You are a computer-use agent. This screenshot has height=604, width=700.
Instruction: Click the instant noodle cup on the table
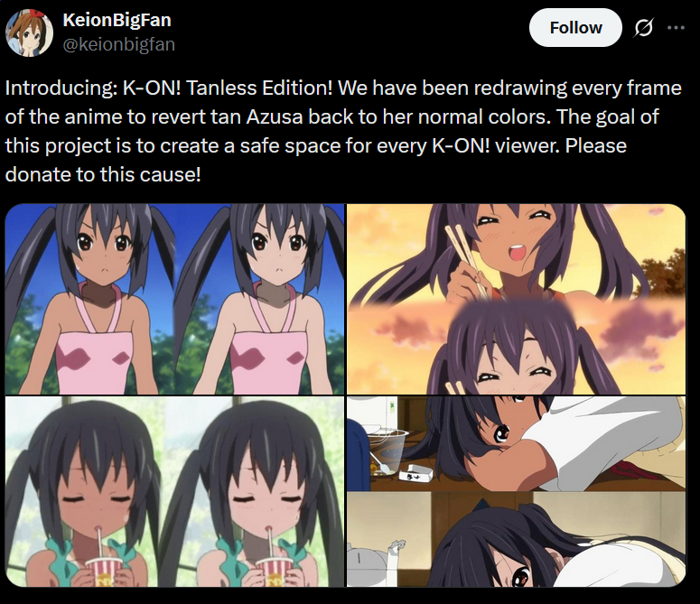click(x=387, y=452)
